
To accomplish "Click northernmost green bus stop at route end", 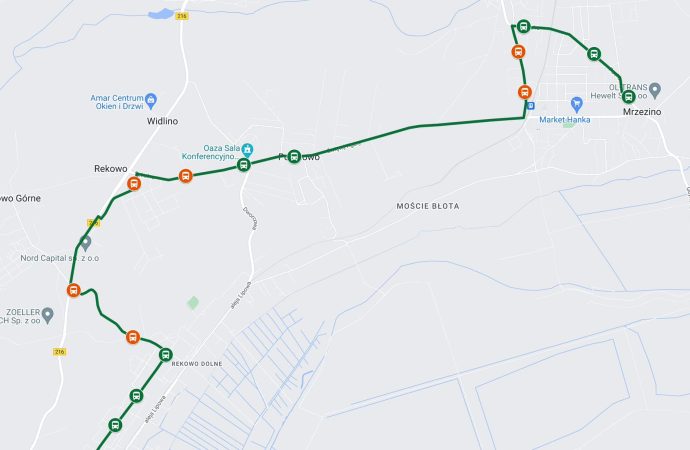I will coord(523,26).
